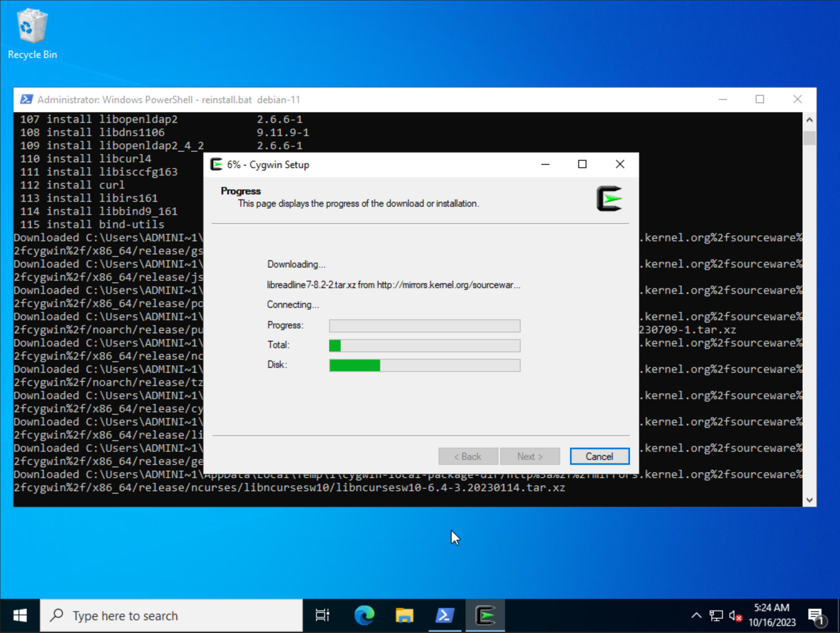Close the Administrator PowerShell window
Viewport: 840px width, 633px height.
[797, 99]
